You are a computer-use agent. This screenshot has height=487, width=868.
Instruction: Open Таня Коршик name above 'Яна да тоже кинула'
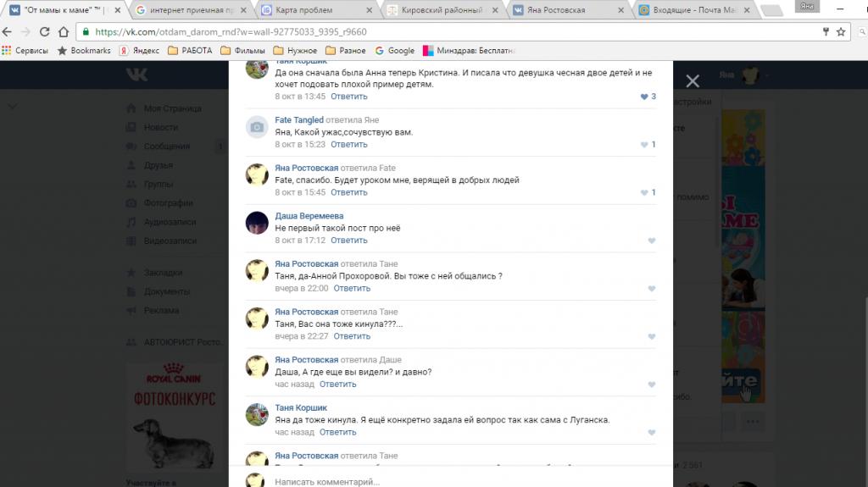tap(301, 408)
